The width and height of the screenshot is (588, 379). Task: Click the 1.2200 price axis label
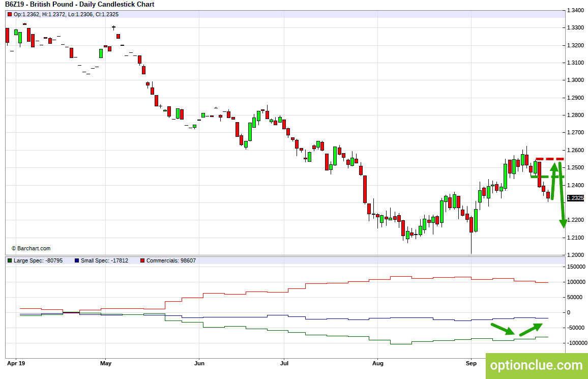coord(575,220)
